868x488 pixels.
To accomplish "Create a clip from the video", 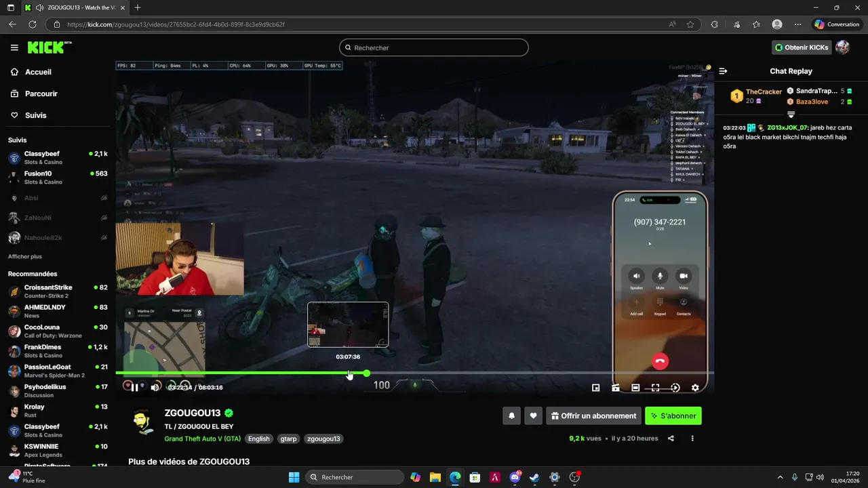I will coord(616,388).
